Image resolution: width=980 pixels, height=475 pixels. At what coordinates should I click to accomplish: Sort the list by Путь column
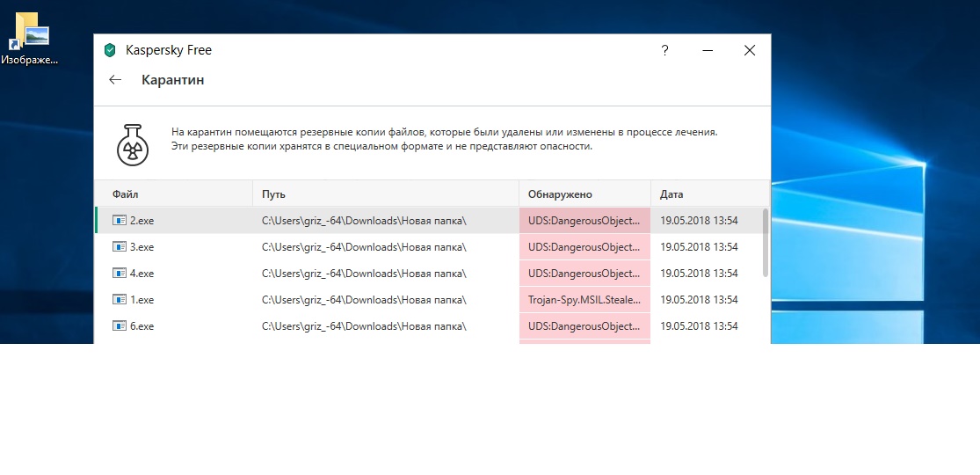point(273,194)
